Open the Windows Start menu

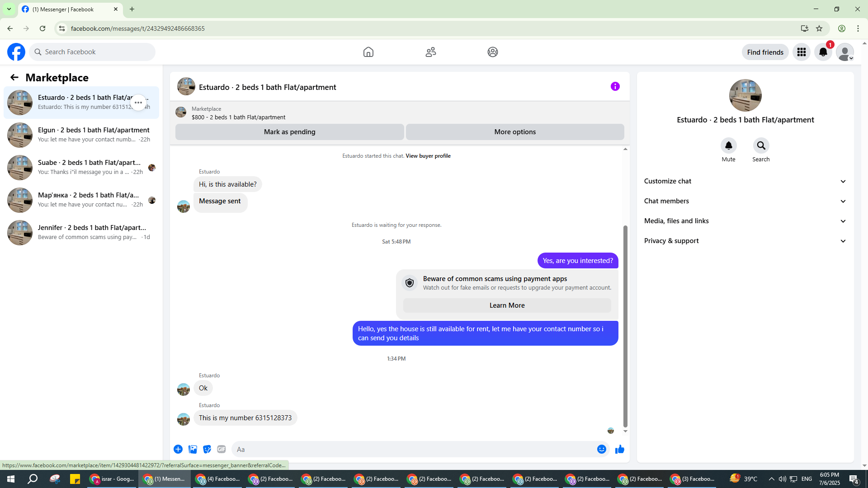(x=11, y=479)
